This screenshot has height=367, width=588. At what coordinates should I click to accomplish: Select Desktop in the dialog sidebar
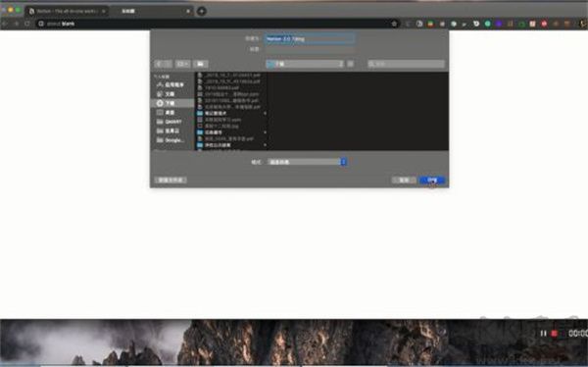tap(172, 112)
